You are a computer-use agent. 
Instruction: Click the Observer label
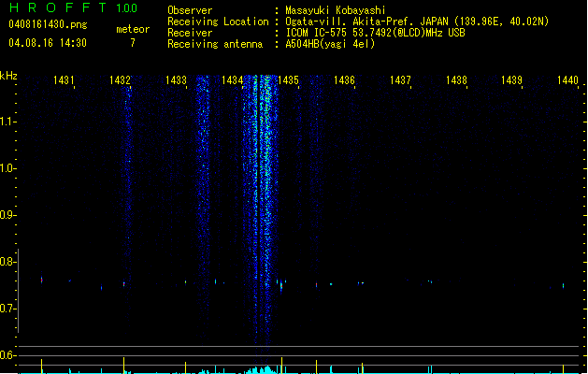click(x=190, y=10)
